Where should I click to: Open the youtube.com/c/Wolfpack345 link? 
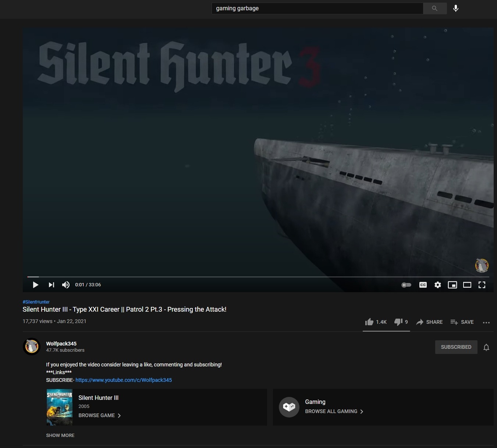pos(124,380)
